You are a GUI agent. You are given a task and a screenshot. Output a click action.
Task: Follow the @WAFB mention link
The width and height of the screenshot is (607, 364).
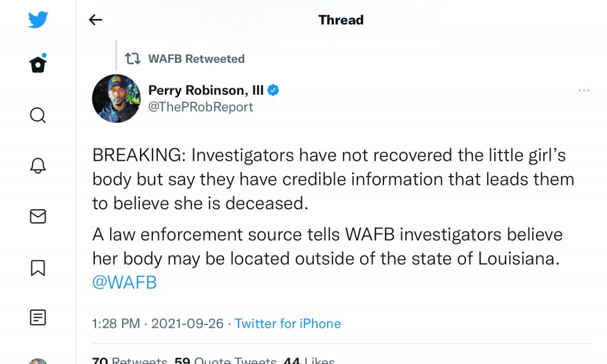124,283
